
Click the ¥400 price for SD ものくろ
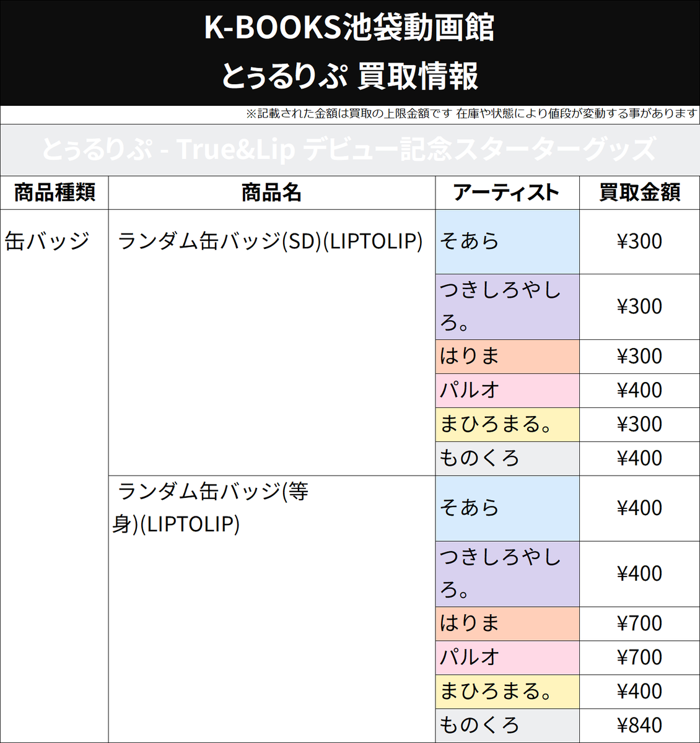pos(639,458)
